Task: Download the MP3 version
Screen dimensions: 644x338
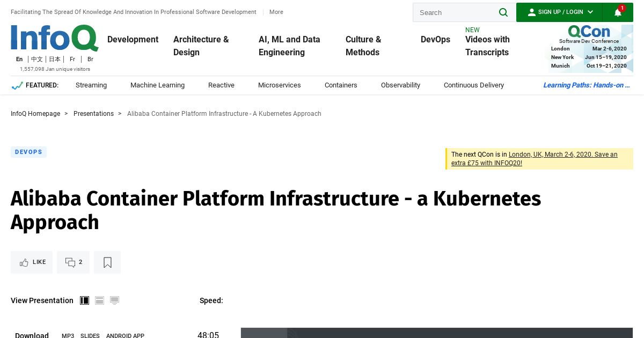Action: click(68, 335)
